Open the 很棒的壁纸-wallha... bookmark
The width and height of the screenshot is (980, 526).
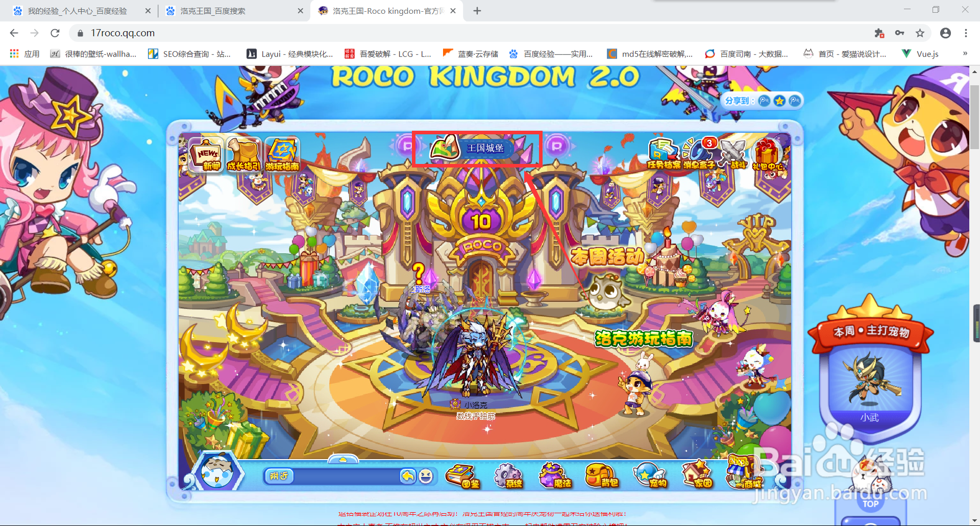point(93,54)
